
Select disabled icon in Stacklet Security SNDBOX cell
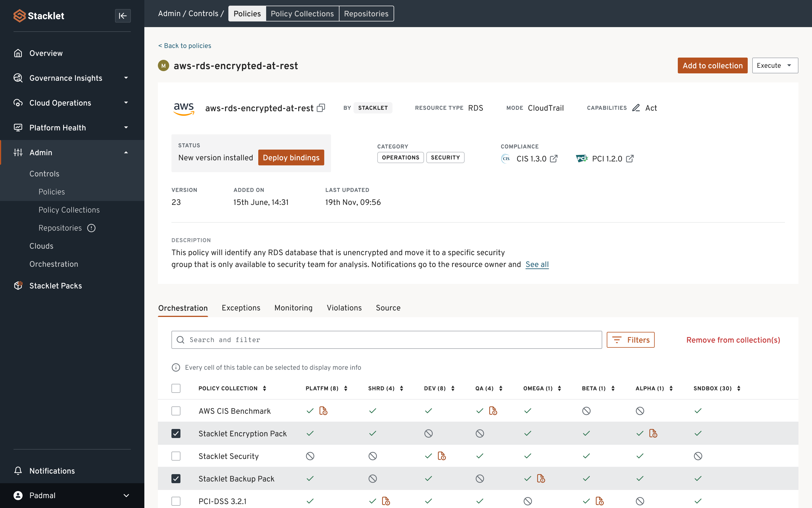click(x=698, y=456)
